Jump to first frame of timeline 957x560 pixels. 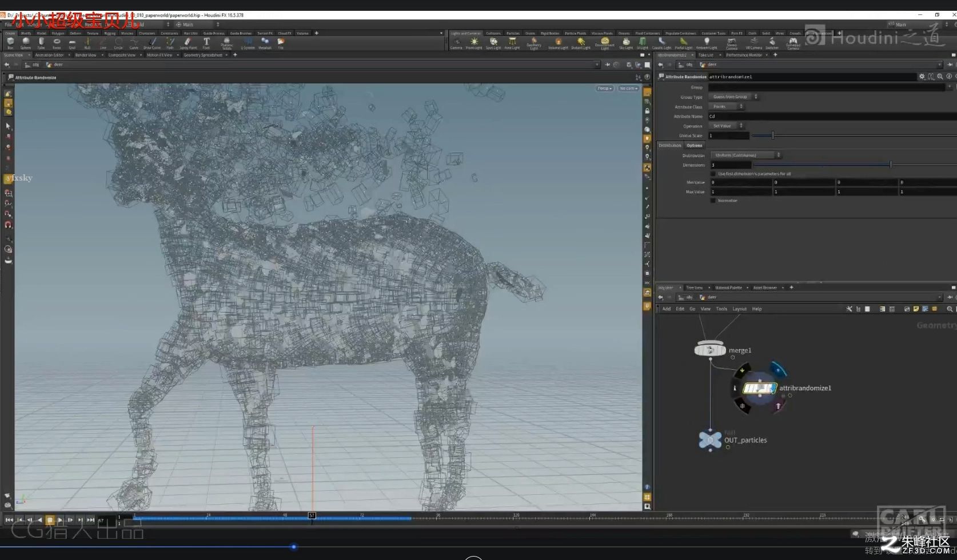pos(9,520)
